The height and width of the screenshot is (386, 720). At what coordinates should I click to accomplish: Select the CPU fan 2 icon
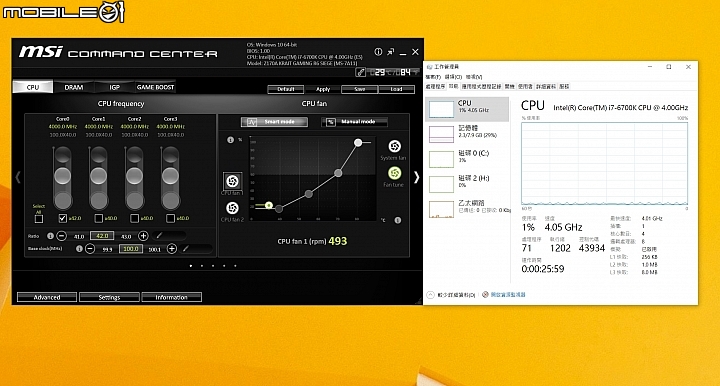click(232, 208)
